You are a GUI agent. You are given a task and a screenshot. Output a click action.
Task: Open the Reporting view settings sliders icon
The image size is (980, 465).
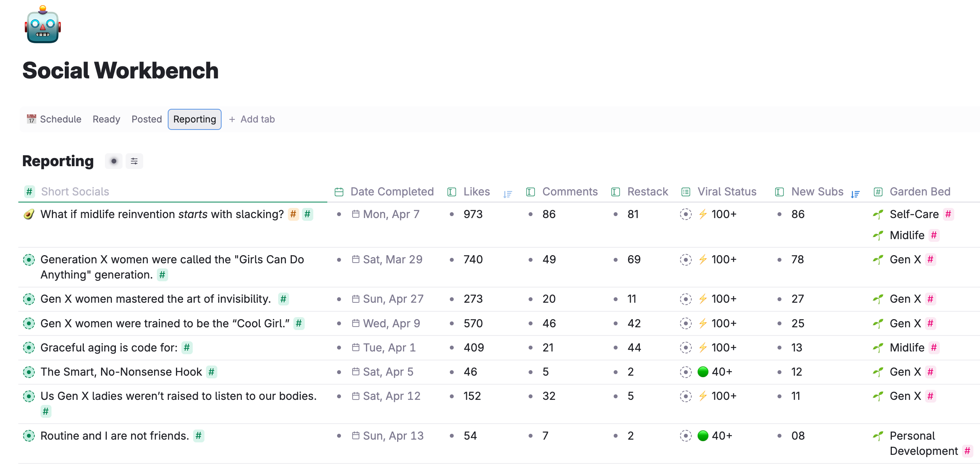coord(134,161)
